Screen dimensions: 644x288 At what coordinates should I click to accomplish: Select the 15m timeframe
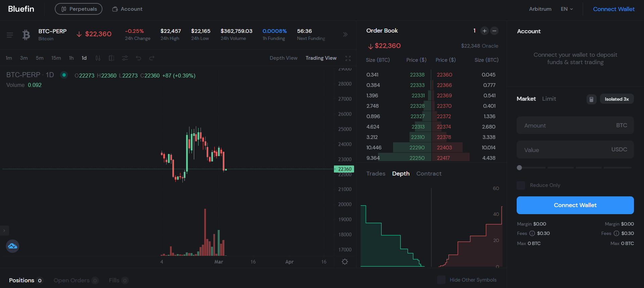(56, 58)
